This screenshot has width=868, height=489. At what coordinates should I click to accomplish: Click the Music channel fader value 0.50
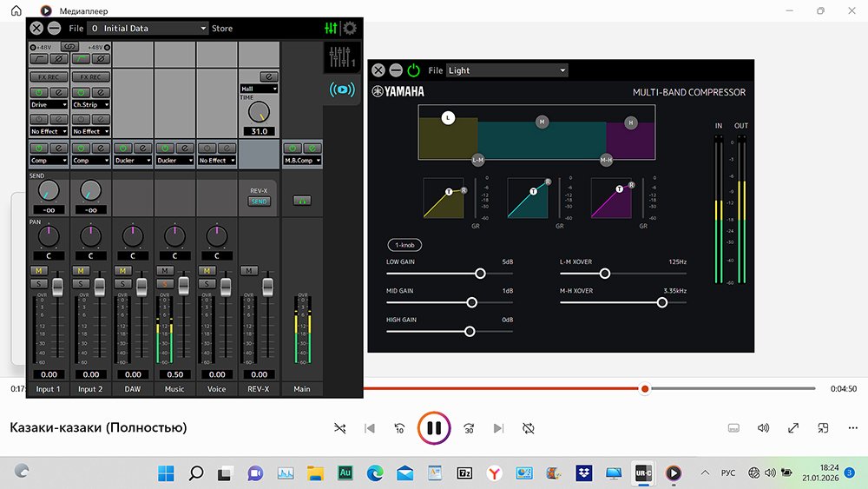pos(175,374)
